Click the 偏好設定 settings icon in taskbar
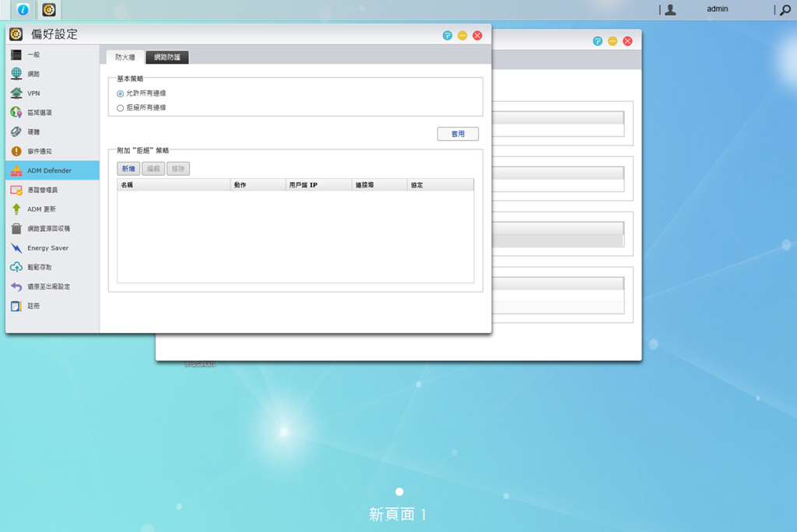This screenshot has height=532, width=797. [x=49, y=9]
